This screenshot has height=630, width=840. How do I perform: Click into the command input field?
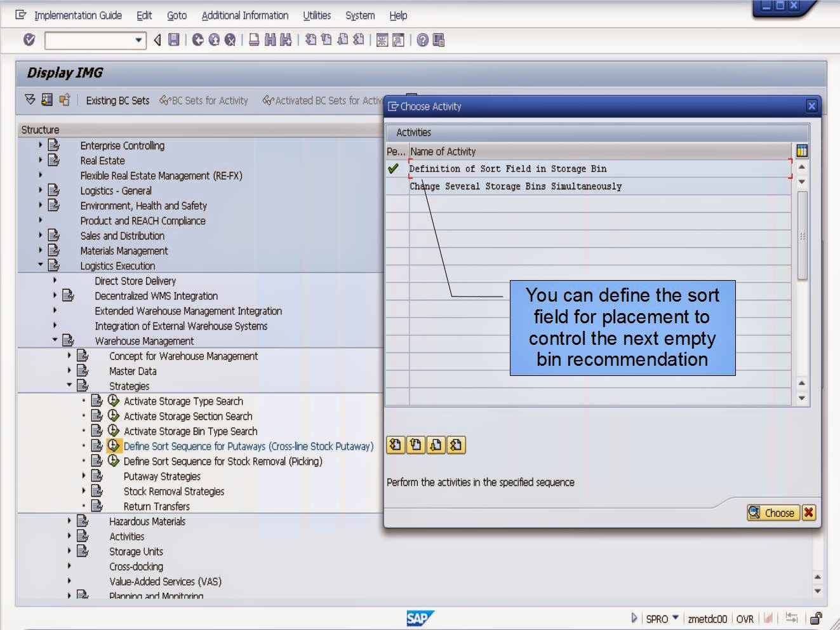89,41
